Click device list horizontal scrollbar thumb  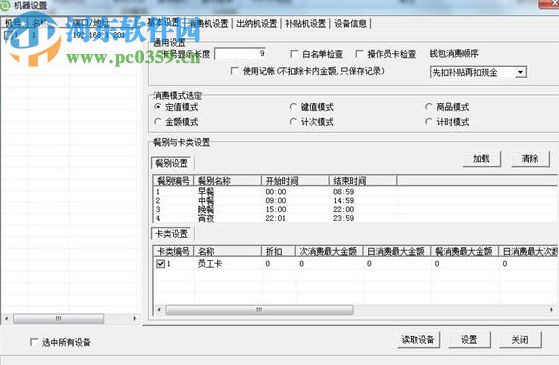point(58,318)
